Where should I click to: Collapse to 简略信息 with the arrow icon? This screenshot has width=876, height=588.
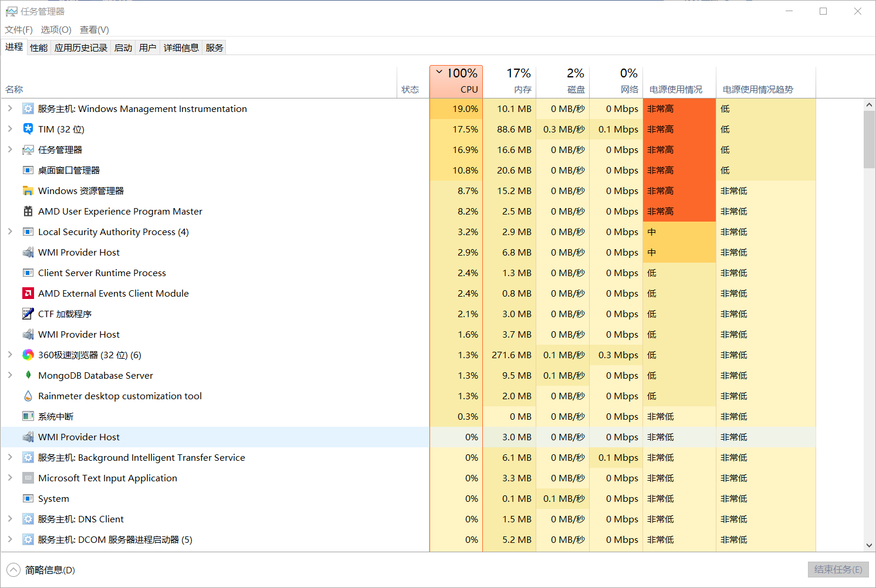[13, 570]
